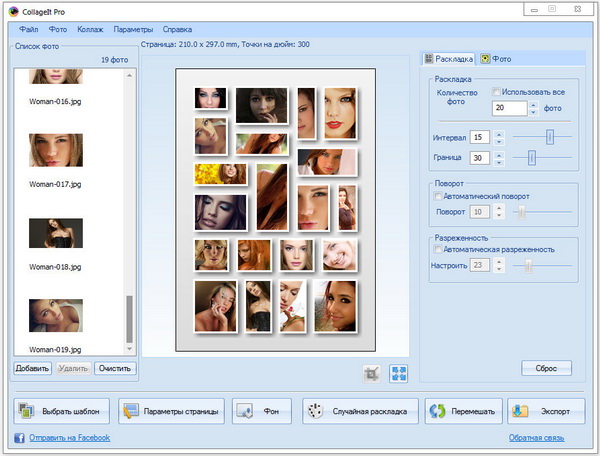
Task: Select the Woman-018.jpg thumbnail in list
Action: pyautogui.click(x=56, y=233)
